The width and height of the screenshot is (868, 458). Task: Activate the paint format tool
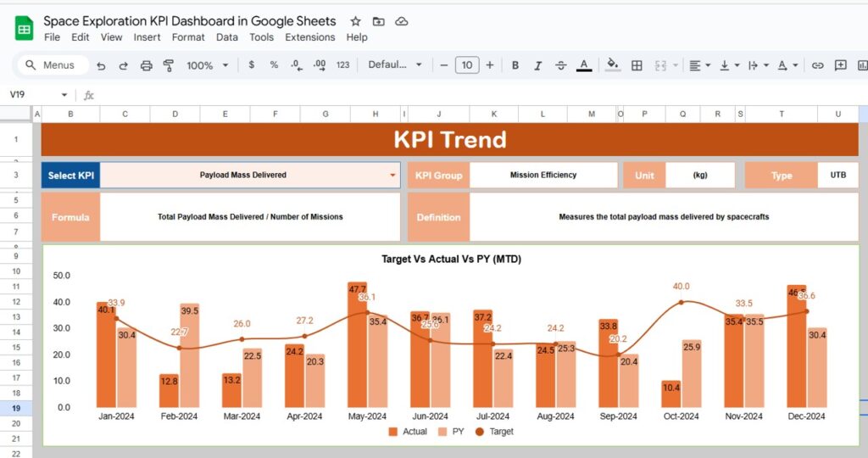pos(169,65)
